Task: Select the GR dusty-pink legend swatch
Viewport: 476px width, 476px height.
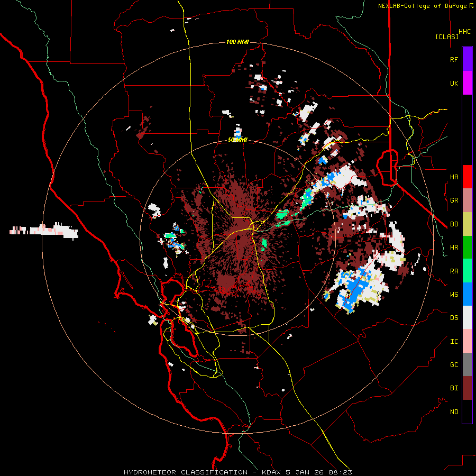Action: tap(467, 200)
